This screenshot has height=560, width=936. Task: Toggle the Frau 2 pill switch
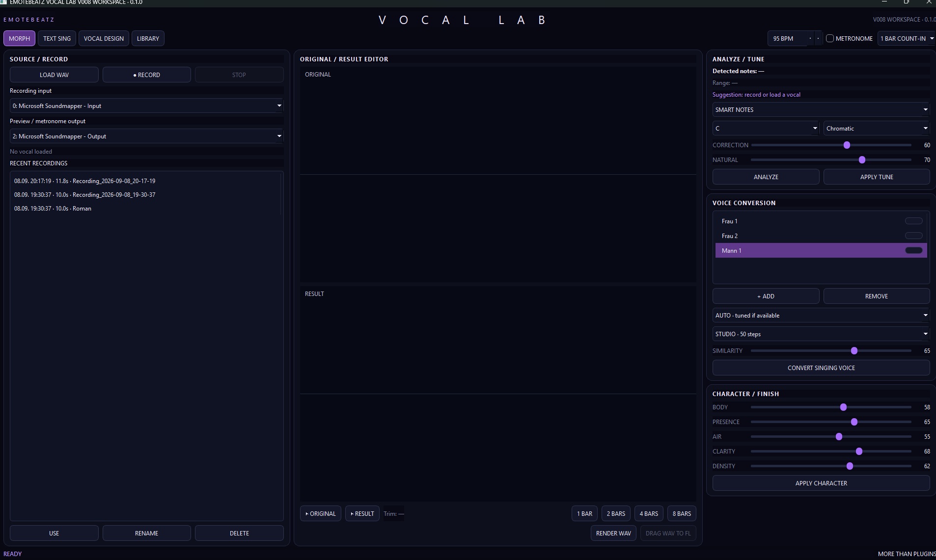[914, 236]
